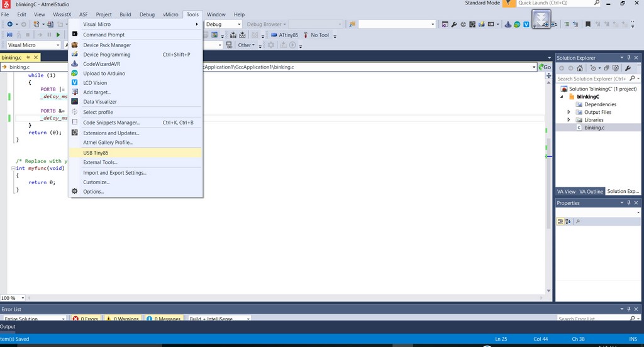This screenshot has width=644, height=347.
Task: Open Build + IntelliSense dropdown
Action: pyautogui.click(x=219, y=319)
